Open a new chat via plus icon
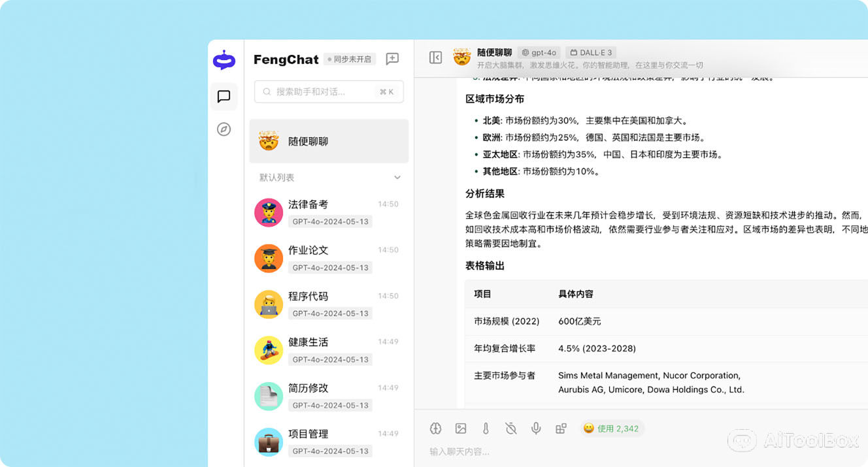The image size is (868, 467). pyautogui.click(x=392, y=59)
